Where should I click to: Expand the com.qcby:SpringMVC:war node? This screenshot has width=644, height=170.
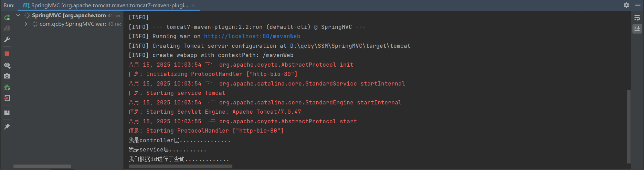coord(26,24)
